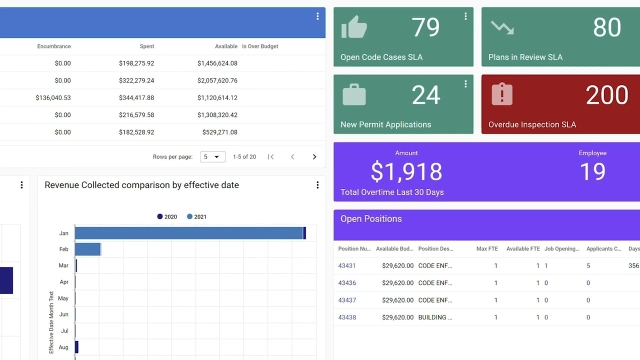Screen dimensions: 640x360
Task: Click the $1,918 overtime amount
Action: point(407,172)
